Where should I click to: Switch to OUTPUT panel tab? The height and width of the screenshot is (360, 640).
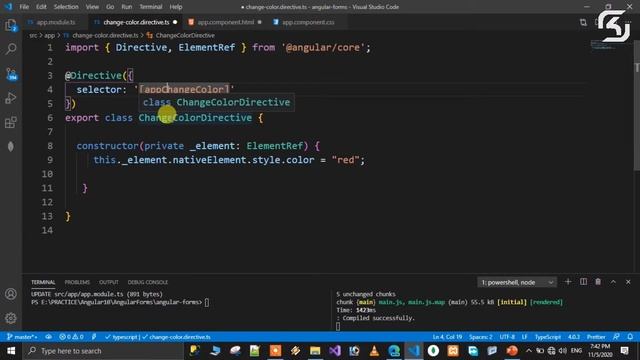[x=109, y=282]
